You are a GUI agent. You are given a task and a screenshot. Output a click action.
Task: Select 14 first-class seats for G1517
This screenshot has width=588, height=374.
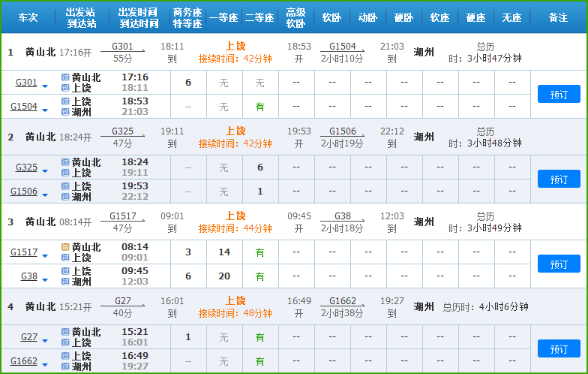pyautogui.click(x=223, y=252)
